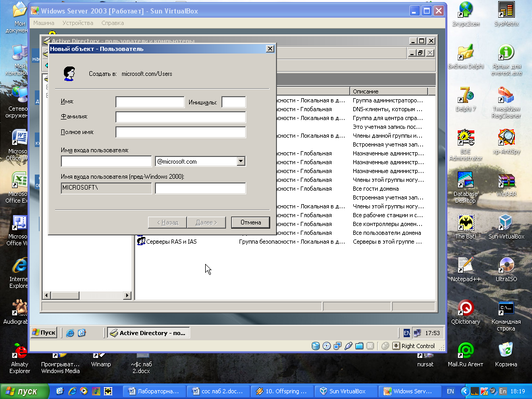This screenshot has height=399, width=532.
Task: Open the Устройства menu
Action: tap(78, 23)
